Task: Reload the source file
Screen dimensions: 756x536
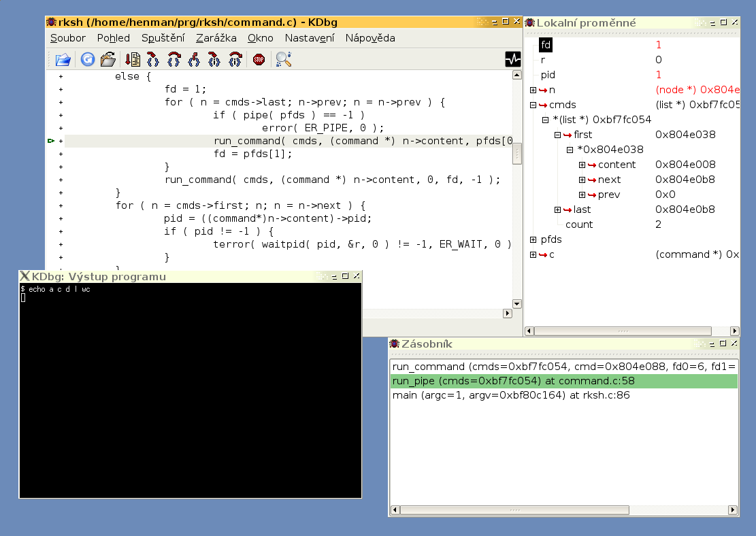Action: (x=87, y=59)
